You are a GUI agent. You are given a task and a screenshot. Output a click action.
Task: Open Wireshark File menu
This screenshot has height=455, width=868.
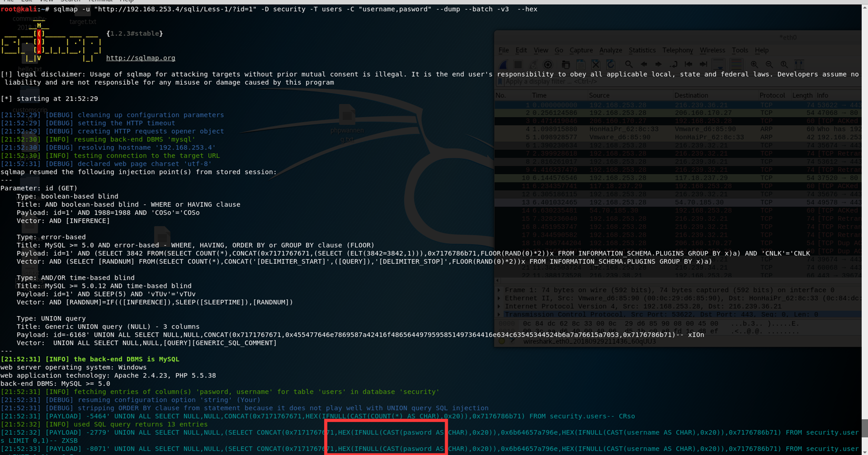[503, 50]
